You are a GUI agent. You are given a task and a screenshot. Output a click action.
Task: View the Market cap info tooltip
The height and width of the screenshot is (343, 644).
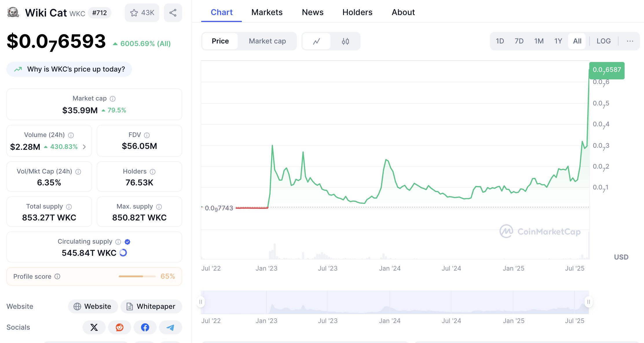pyautogui.click(x=112, y=98)
